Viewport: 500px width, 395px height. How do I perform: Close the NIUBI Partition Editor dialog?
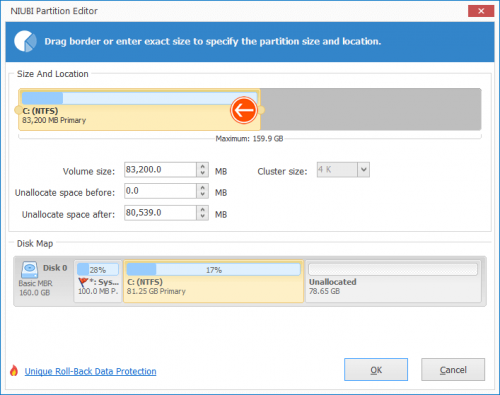coord(481,11)
